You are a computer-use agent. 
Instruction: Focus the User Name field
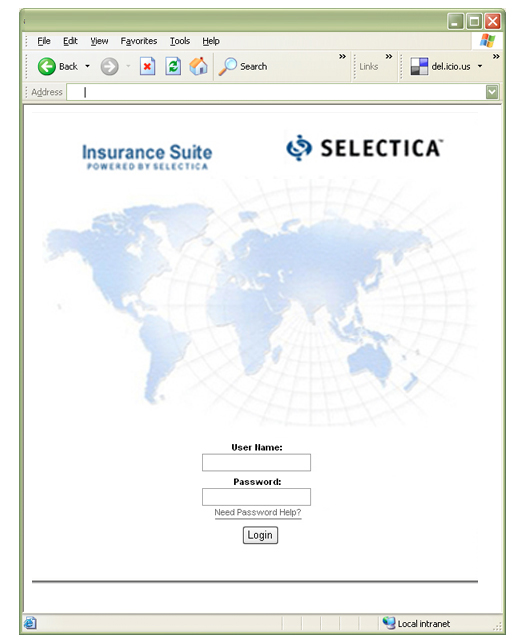(x=256, y=462)
